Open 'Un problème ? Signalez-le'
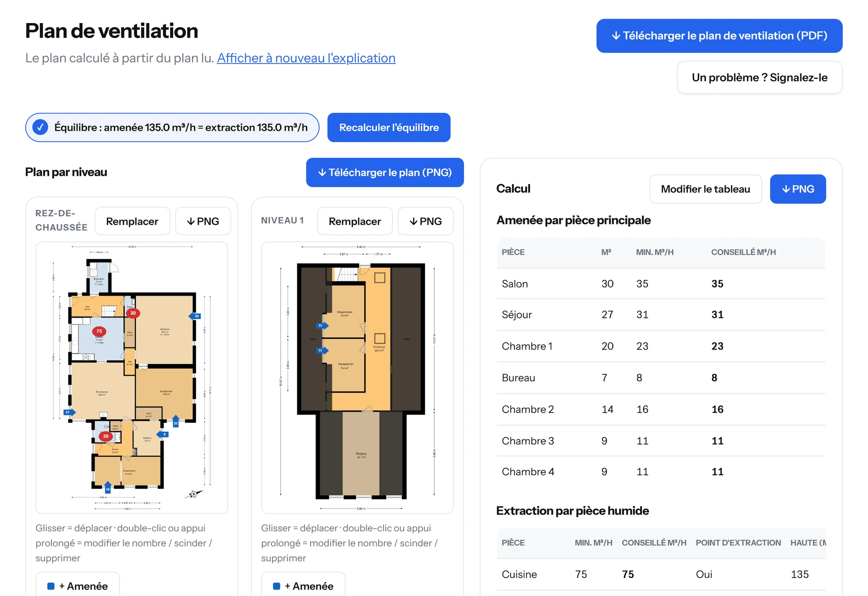Viewport: 868px width, 596px height. 759,77
